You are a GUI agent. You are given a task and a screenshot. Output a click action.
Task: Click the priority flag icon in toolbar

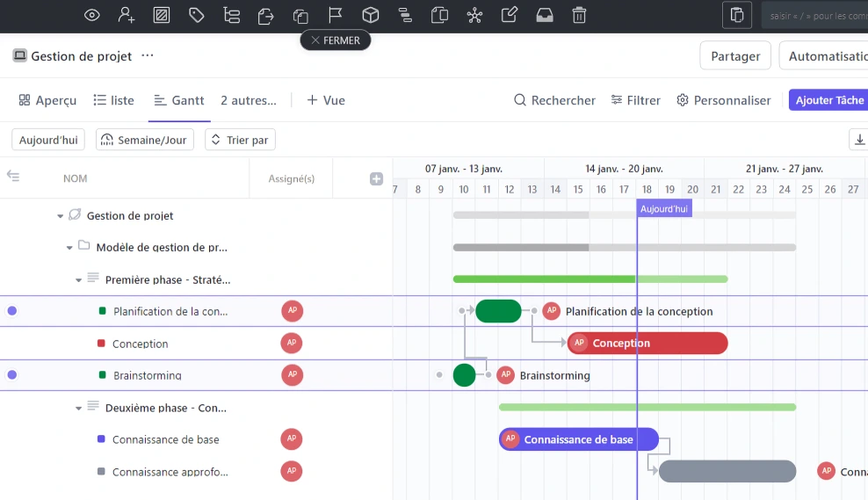pyautogui.click(x=336, y=16)
